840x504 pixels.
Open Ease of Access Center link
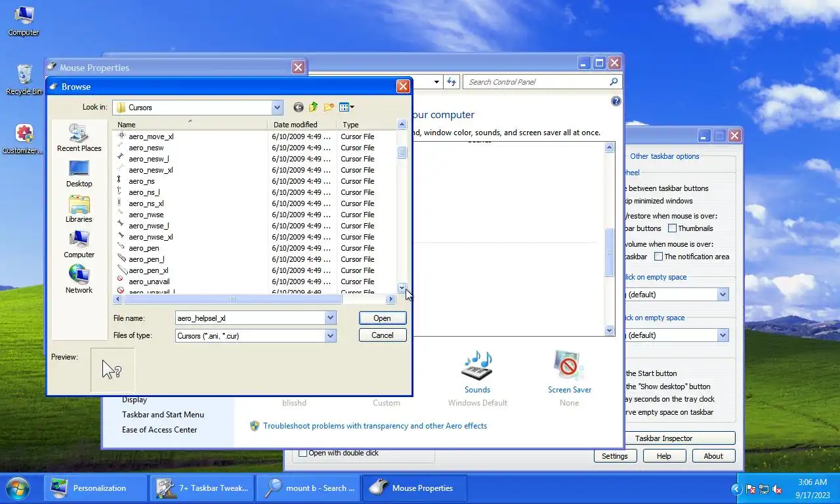pyautogui.click(x=159, y=430)
